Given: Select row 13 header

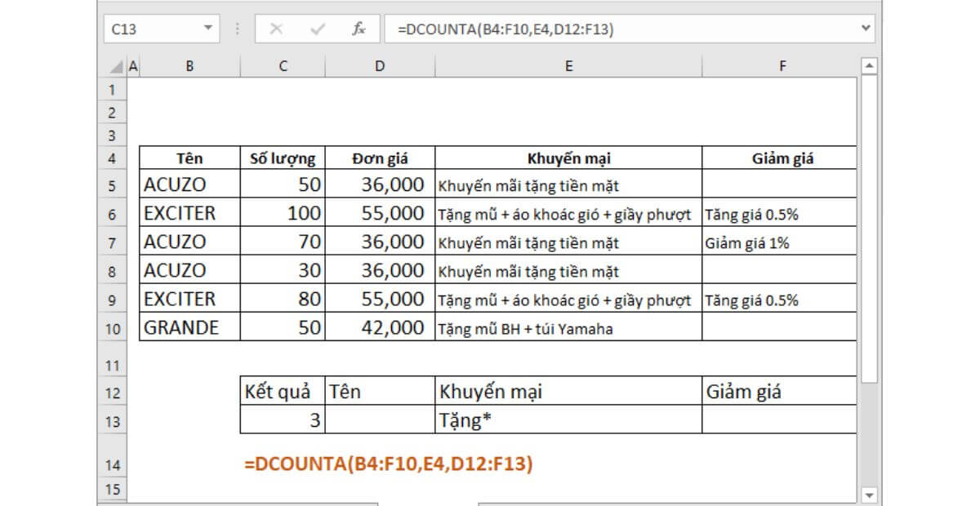Looking at the screenshot, I should 112,421.
